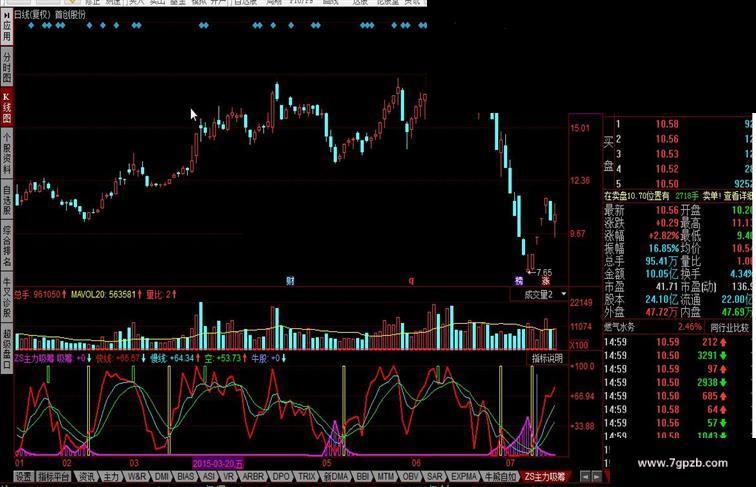Select the K线图 sidebar tab

6,107
